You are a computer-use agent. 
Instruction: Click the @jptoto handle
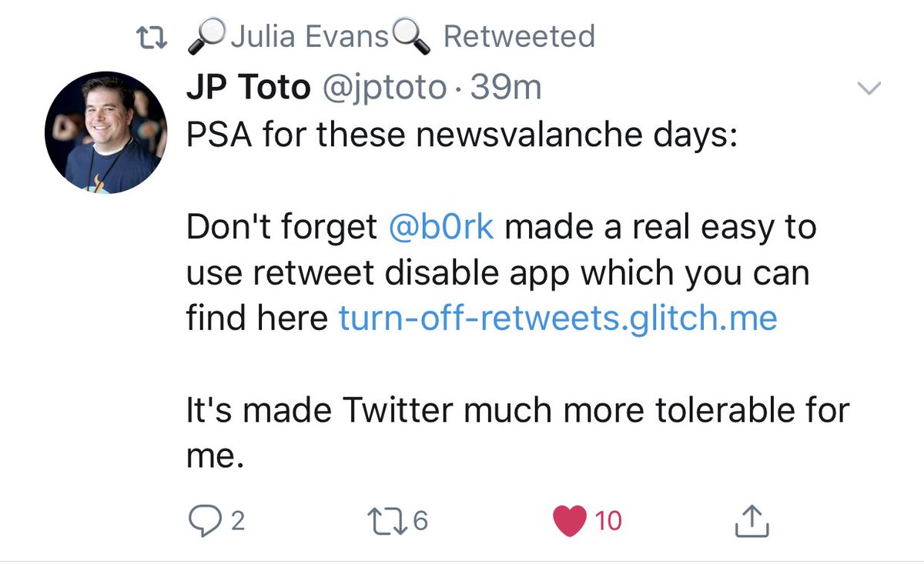coord(381,89)
